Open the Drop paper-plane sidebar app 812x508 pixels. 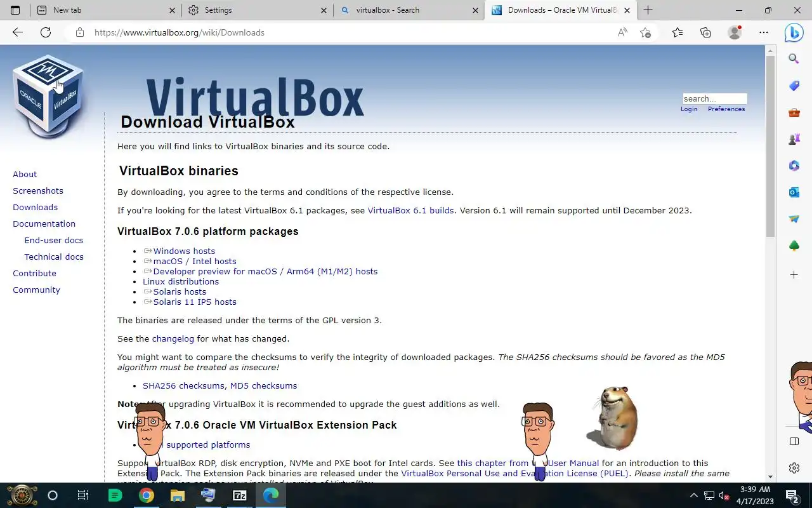[794, 219]
